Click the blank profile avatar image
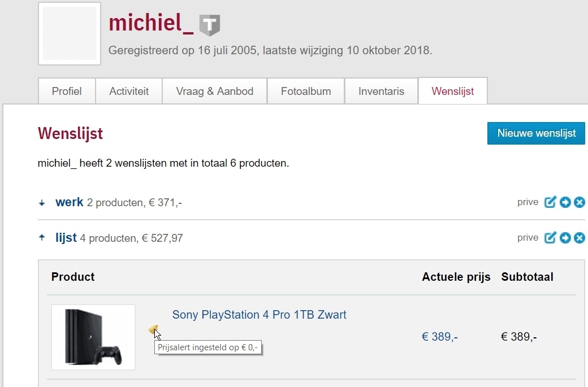Viewport: 588px width, 387px height. click(x=70, y=34)
